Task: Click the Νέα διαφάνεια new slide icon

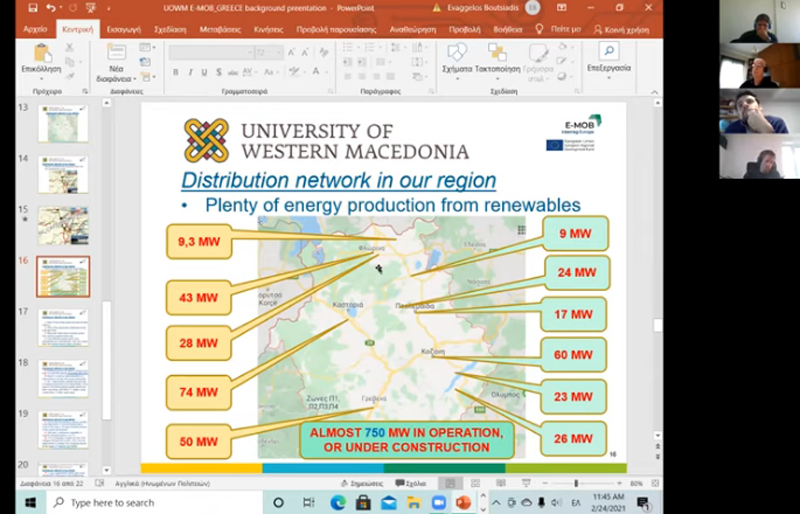Action: [x=116, y=52]
